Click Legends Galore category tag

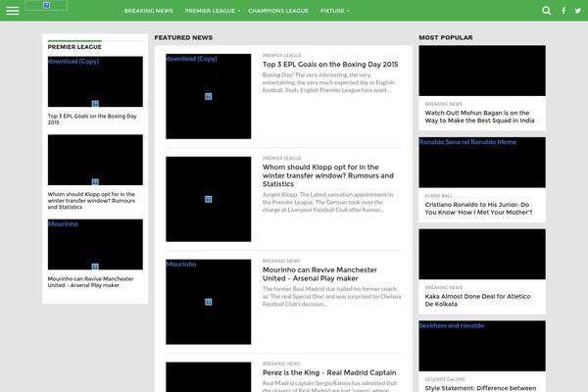click(445, 379)
